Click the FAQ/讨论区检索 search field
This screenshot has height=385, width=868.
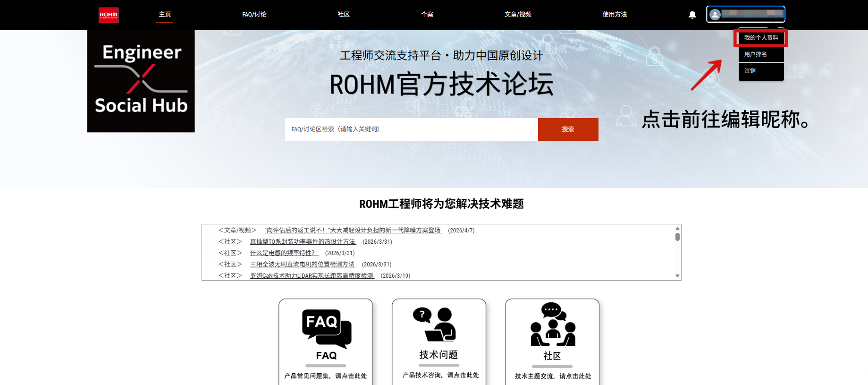point(411,129)
